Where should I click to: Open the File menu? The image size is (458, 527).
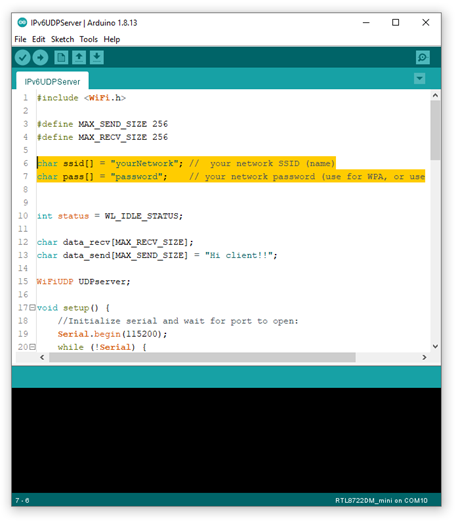click(x=20, y=40)
